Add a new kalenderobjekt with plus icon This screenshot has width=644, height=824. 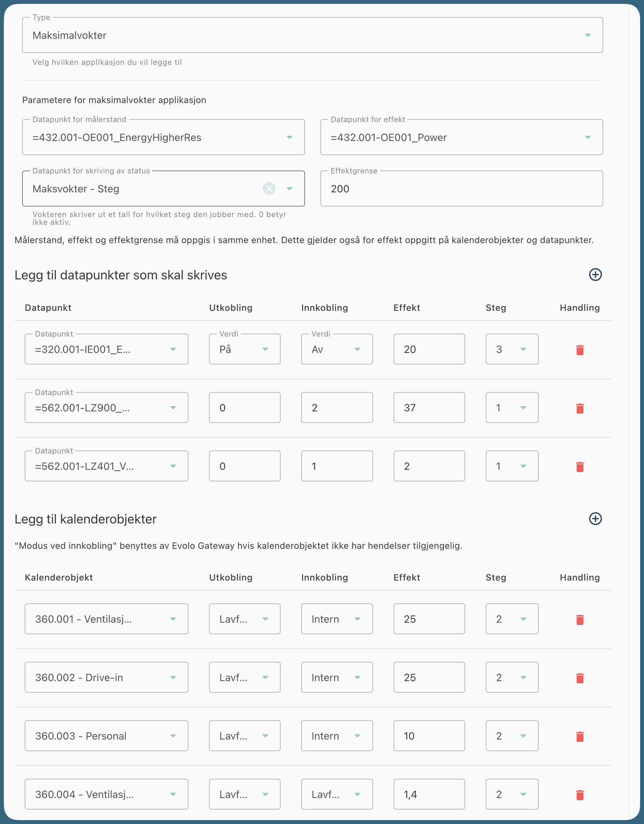point(595,518)
